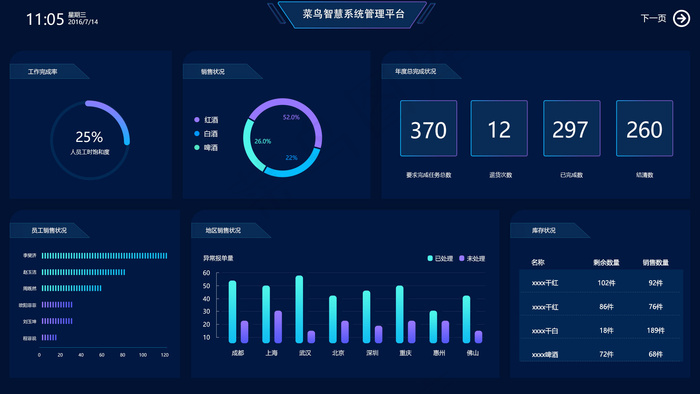Viewport: 700px width, 394px height.
Task: Click the 惠州 city axis label
Action: 439,353
